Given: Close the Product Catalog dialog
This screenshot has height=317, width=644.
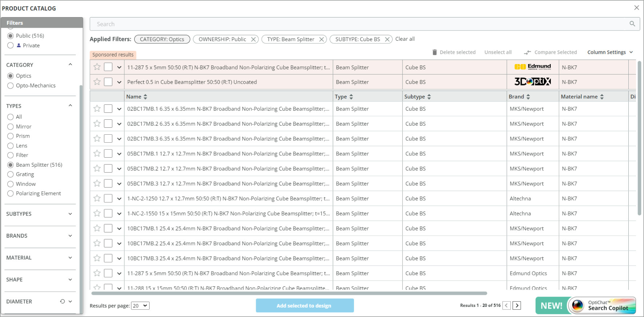Looking at the screenshot, I should click(636, 8).
